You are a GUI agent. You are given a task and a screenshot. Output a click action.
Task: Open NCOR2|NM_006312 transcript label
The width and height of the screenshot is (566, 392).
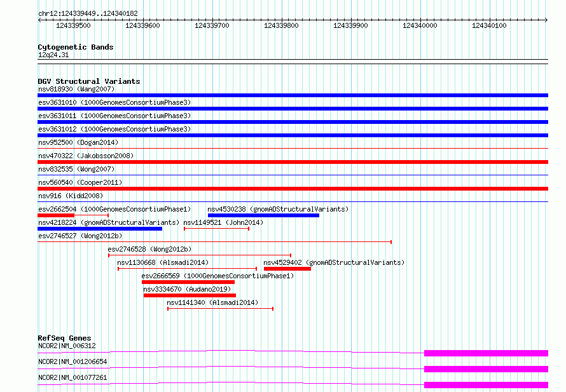[x=67, y=346]
